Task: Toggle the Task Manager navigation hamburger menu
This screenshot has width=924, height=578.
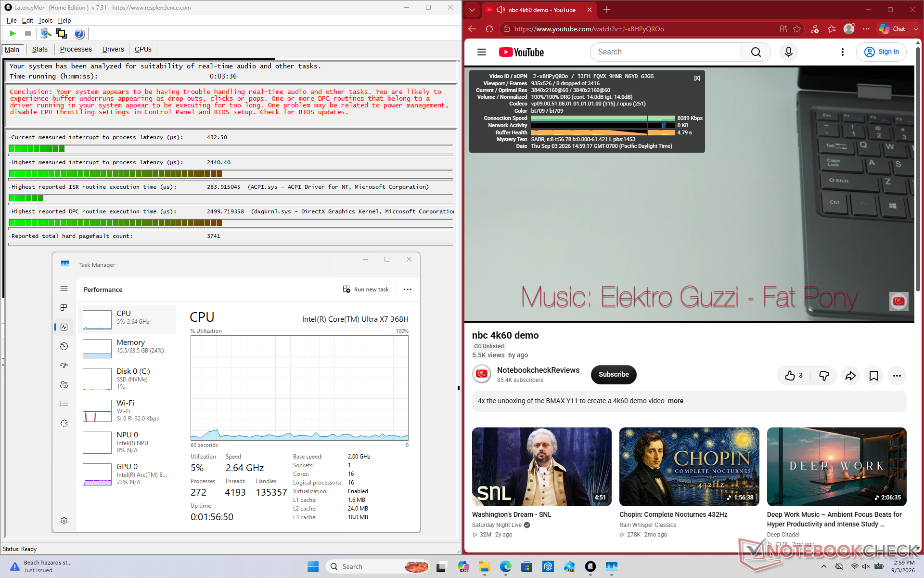Action: (64, 289)
